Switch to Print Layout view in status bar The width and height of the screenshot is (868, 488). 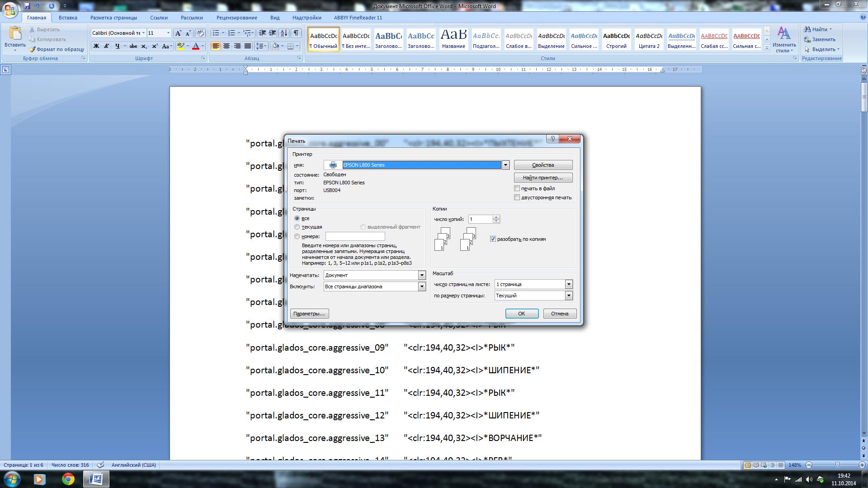coord(748,465)
